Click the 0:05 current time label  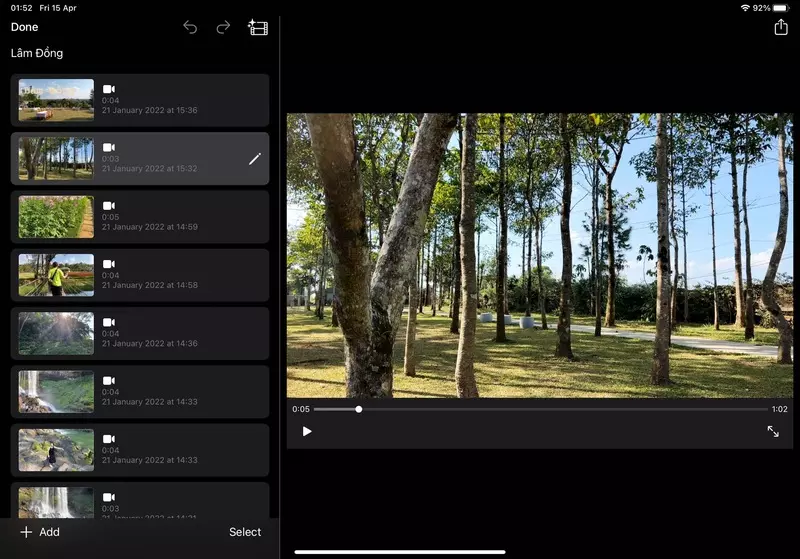[x=301, y=409]
